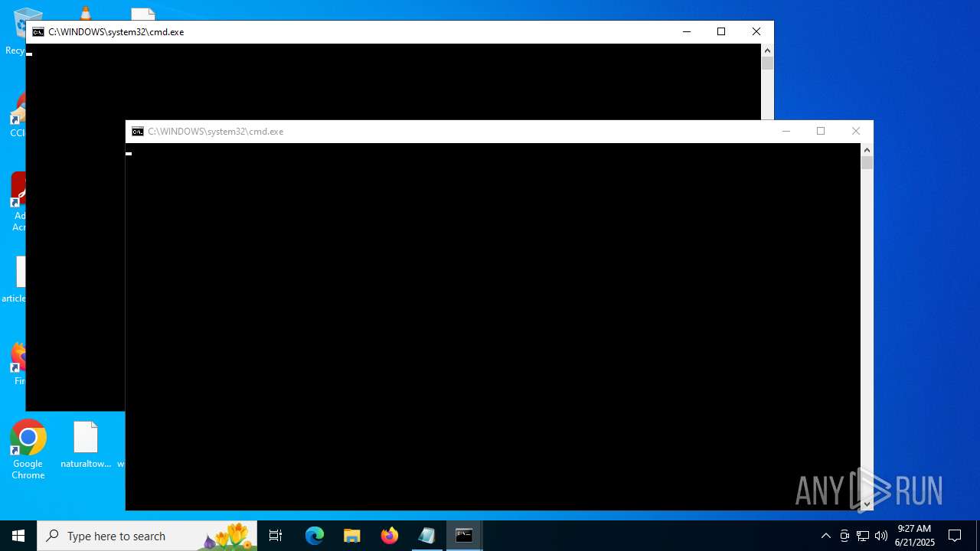Screen dimensions: 980x551
Task: Minimize the front cmd.exe window
Action: click(786, 132)
